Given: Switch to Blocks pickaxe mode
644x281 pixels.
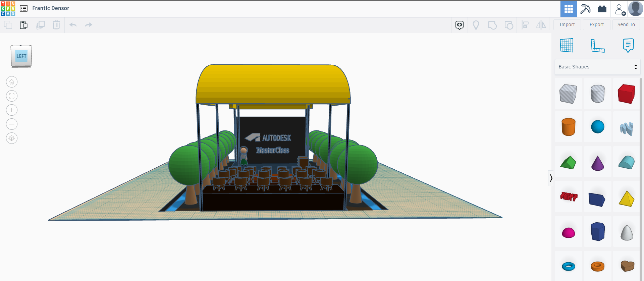Looking at the screenshot, I should click(x=585, y=9).
